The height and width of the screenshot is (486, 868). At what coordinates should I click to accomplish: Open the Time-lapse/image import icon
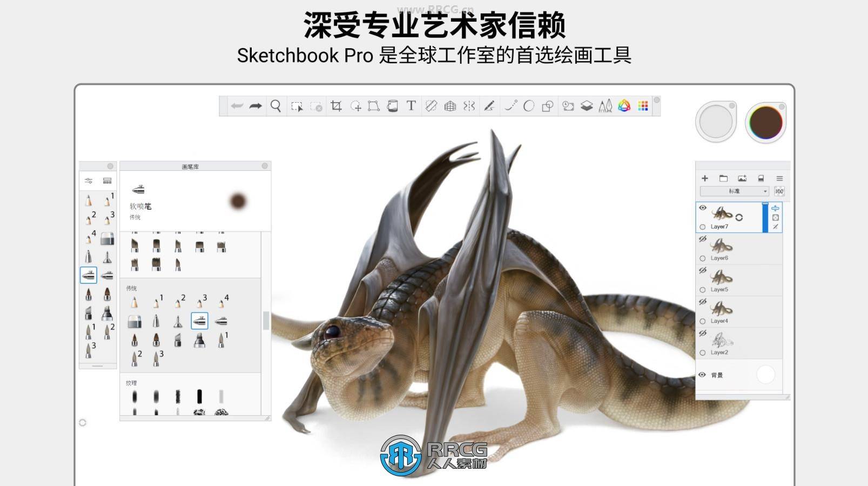pyautogui.click(x=568, y=106)
